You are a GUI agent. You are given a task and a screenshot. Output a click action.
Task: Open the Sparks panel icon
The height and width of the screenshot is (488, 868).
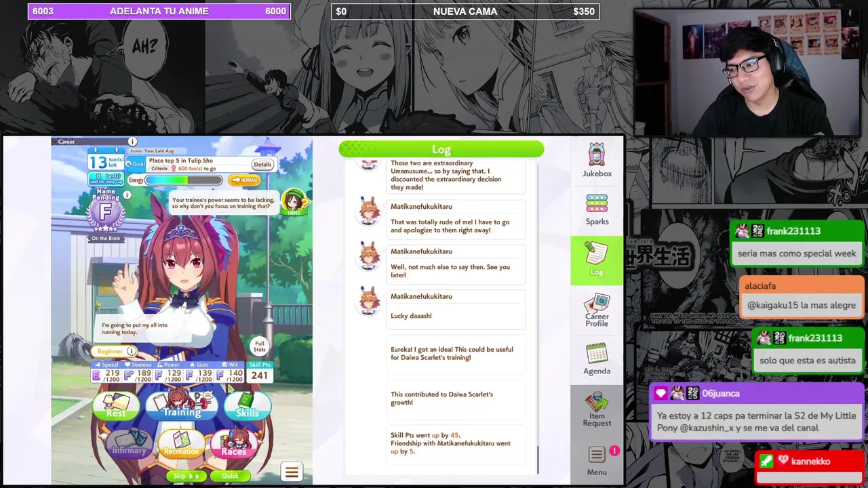click(597, 209)
